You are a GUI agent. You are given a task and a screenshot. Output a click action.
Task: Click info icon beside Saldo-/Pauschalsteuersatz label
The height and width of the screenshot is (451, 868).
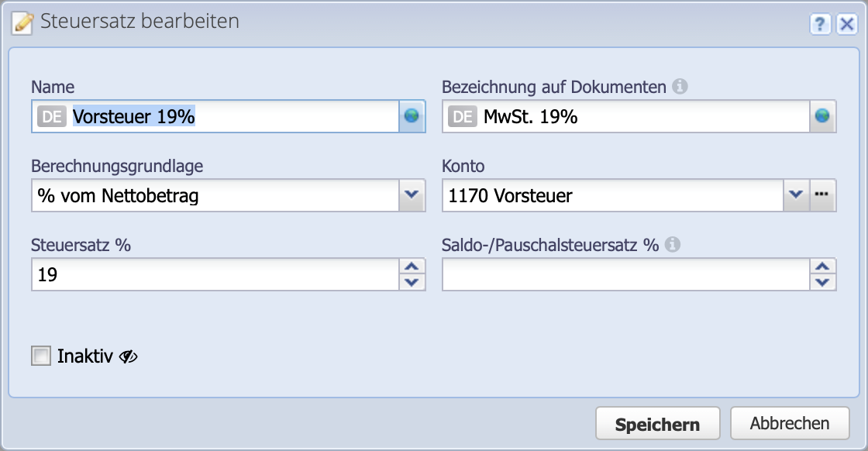pyautogui.click(x=673, y=245)
